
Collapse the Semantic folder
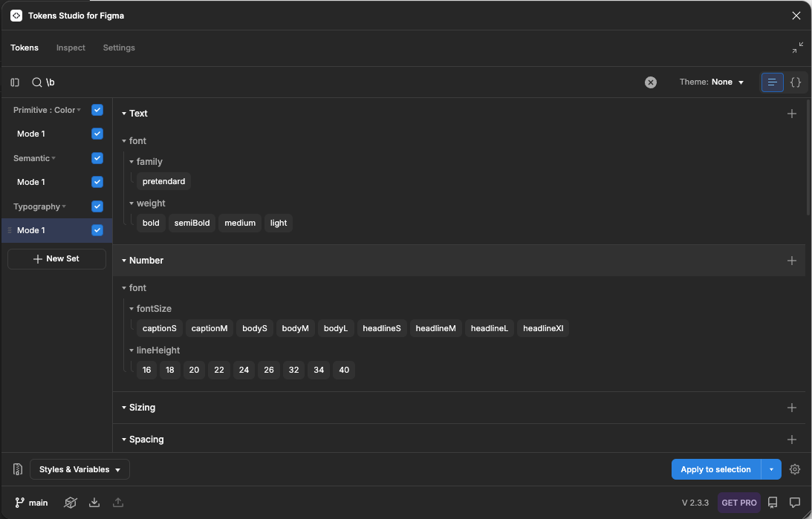pyautogui.click(x=53, y=158)
